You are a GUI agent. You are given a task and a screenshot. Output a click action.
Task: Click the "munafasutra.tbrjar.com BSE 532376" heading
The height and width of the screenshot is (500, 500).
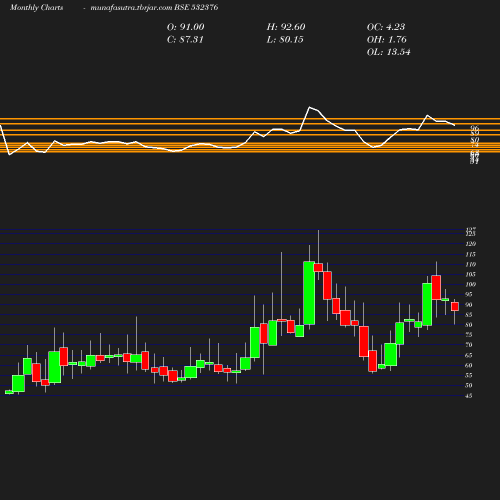(x=154, y=8)
